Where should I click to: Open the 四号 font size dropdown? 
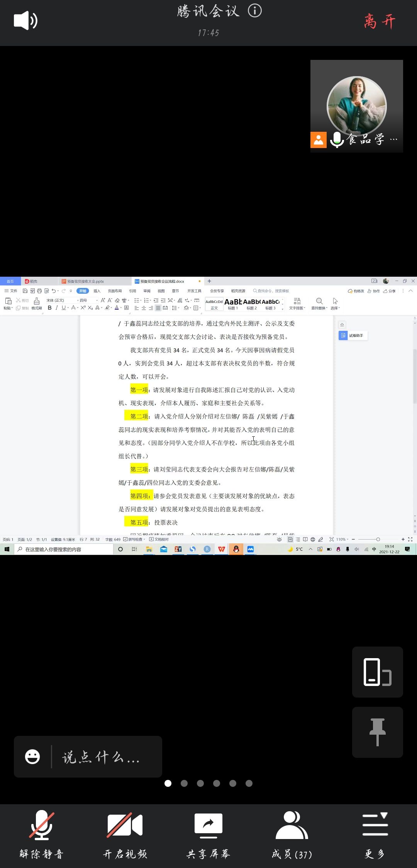87,300
